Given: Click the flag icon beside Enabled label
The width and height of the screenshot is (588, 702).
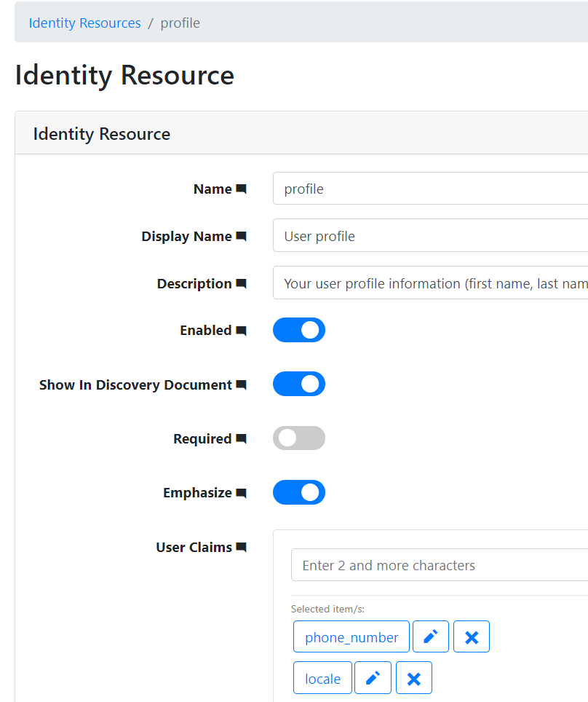Looking at the screenshot, I should pos(241,329).
